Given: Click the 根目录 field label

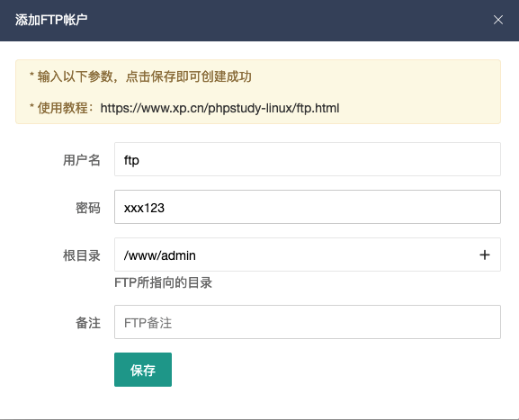Looking at the screenshot, I should pyautogui.click(x=82, y=255).
